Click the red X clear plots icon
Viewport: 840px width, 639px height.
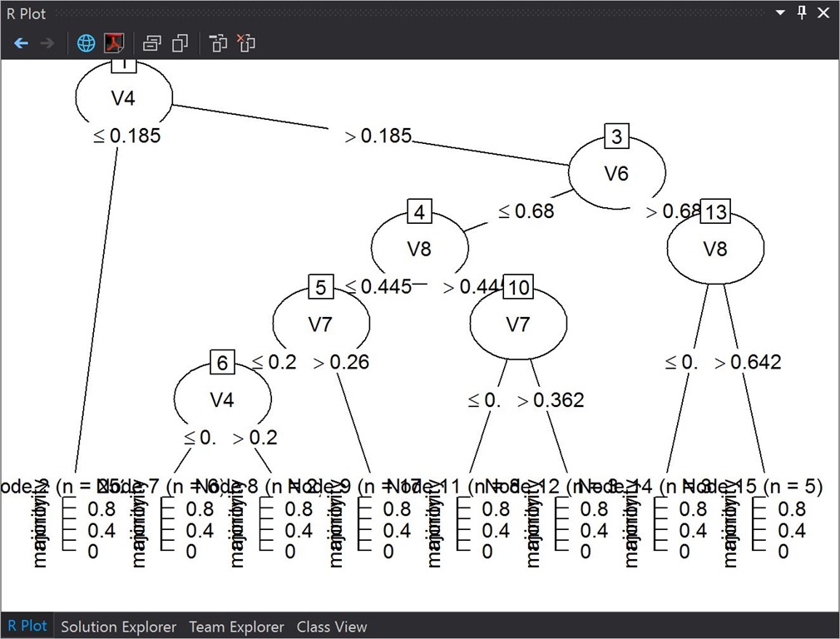coord(246,43)
